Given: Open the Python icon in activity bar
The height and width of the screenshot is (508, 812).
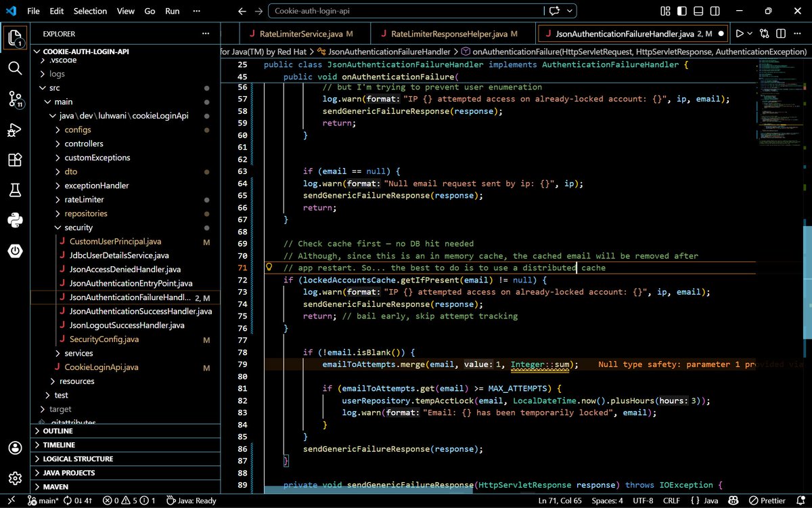Looking at the screenshot, I should point(15,220).
